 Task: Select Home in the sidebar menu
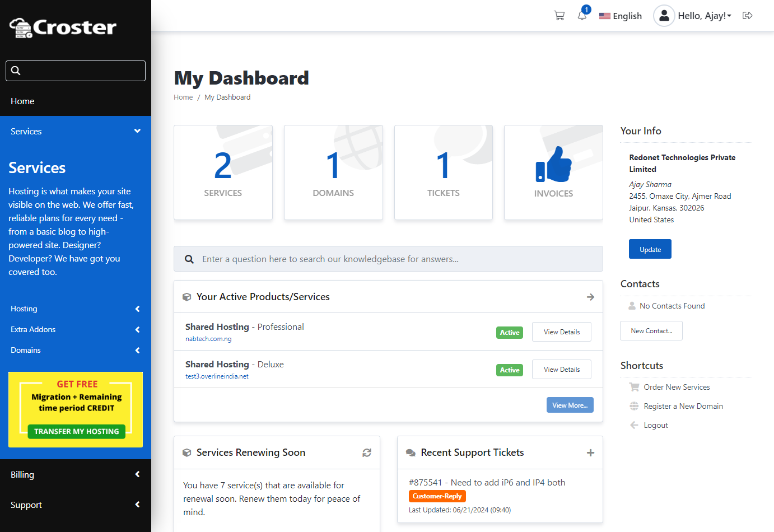pos(22,101)
